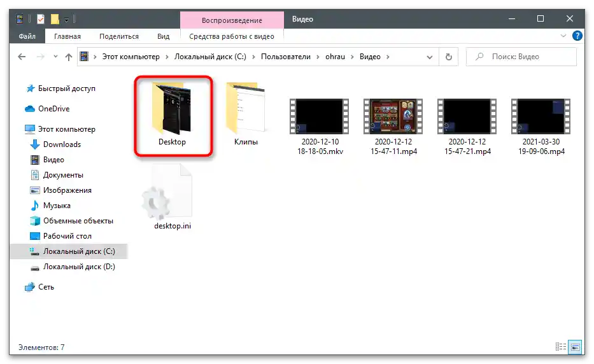
Task: Select the Воспроизведение contextual tab
Action: pos(232,20)
